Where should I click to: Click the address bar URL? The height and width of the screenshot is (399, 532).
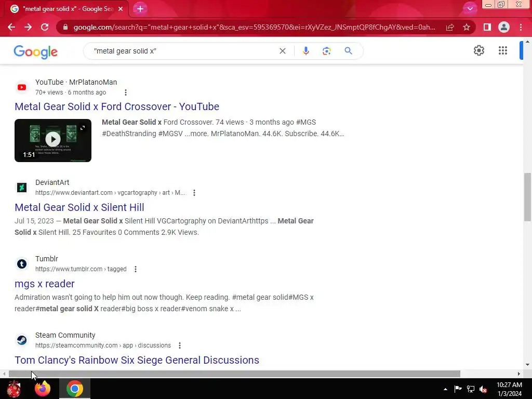[255, 27]
